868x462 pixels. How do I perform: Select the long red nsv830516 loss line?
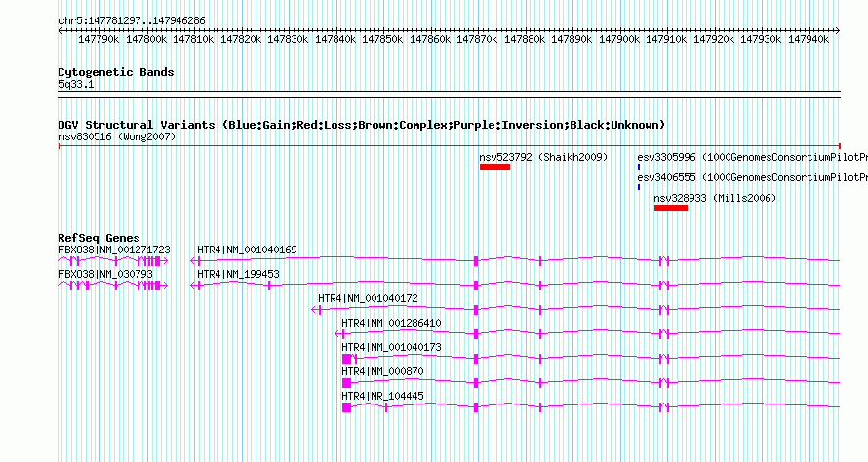(450, 146)
